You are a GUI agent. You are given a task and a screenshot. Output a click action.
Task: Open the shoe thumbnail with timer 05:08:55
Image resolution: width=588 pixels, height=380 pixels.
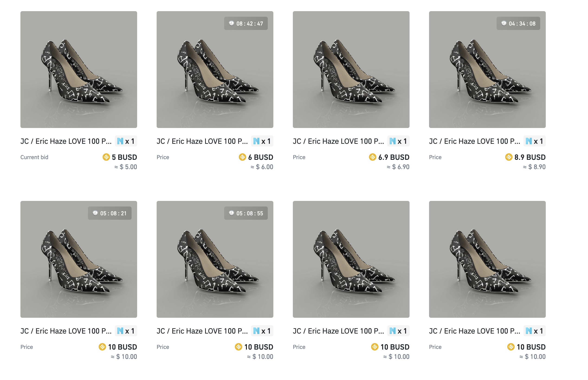point(215,259)
